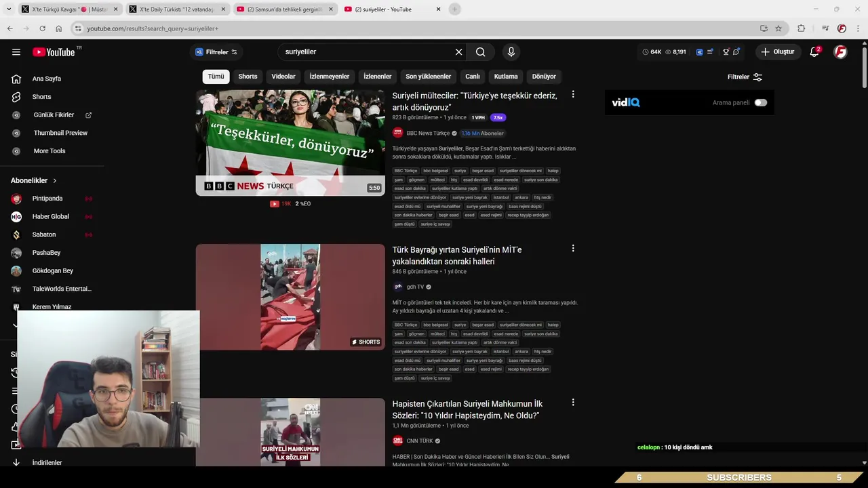The image size is (868, 488).
Task: Open options menu for Türk Bayrağı video
Action: (573, 249)
